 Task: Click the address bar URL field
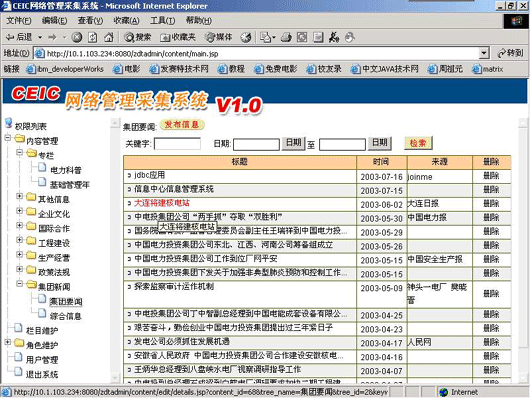(257, 53)
